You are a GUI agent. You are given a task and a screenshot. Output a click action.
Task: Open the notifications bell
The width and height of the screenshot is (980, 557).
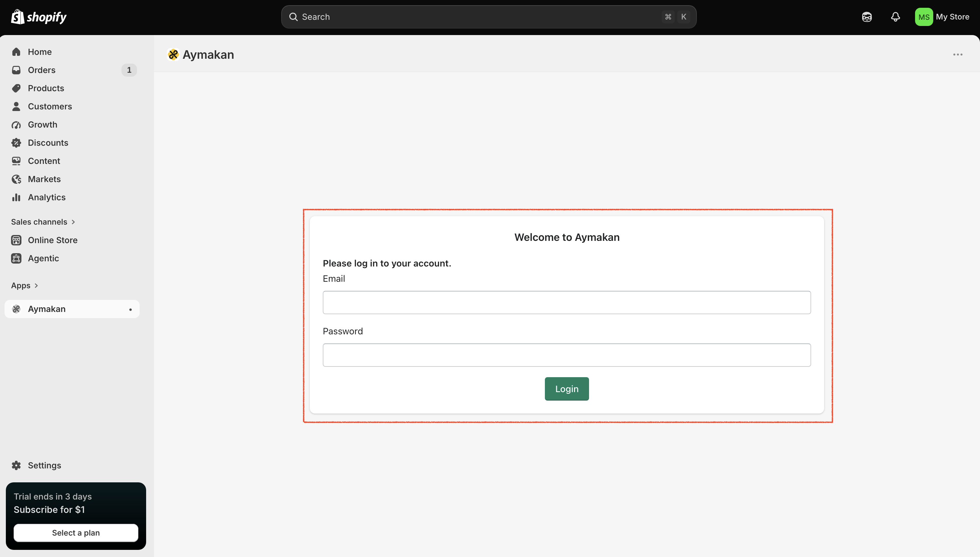coord(896,17)
